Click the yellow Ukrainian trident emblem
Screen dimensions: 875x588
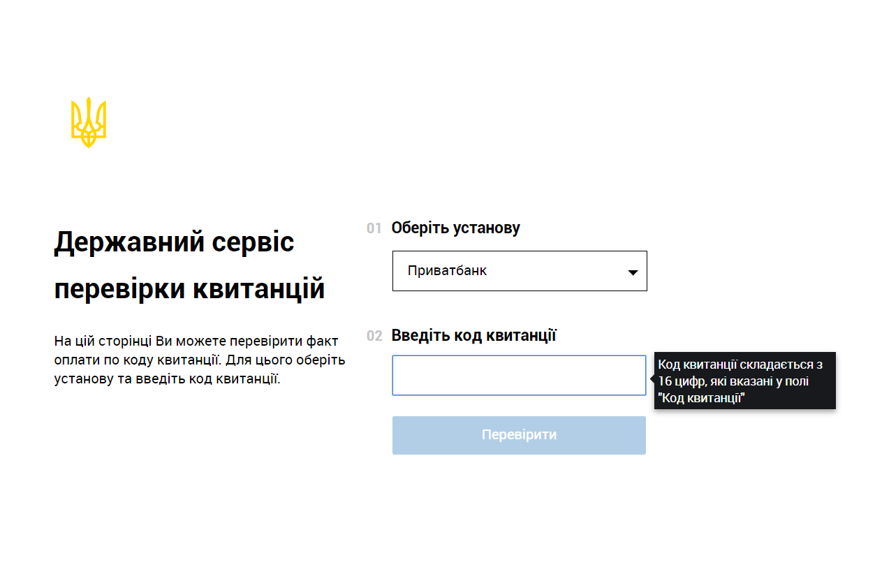tap(89, 123)
